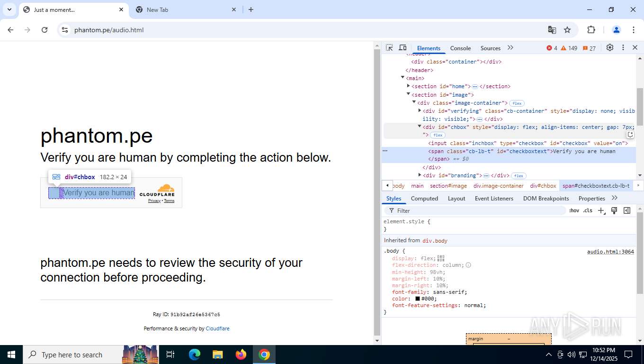Viewport: 644px width, 364px height.
Task: Click the red errors count 4
Action: click(x=552, y=48)
